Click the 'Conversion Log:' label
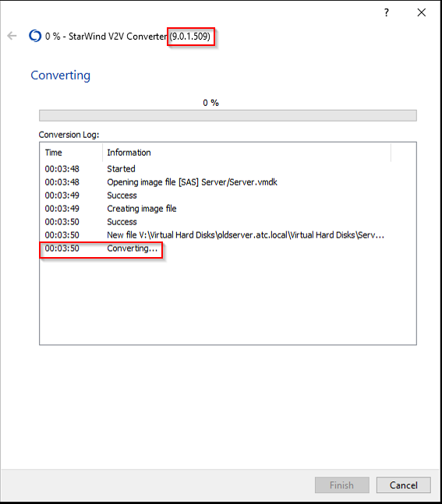Image resolution: width=442 pixels, height=504 pixels. (69, 135)
